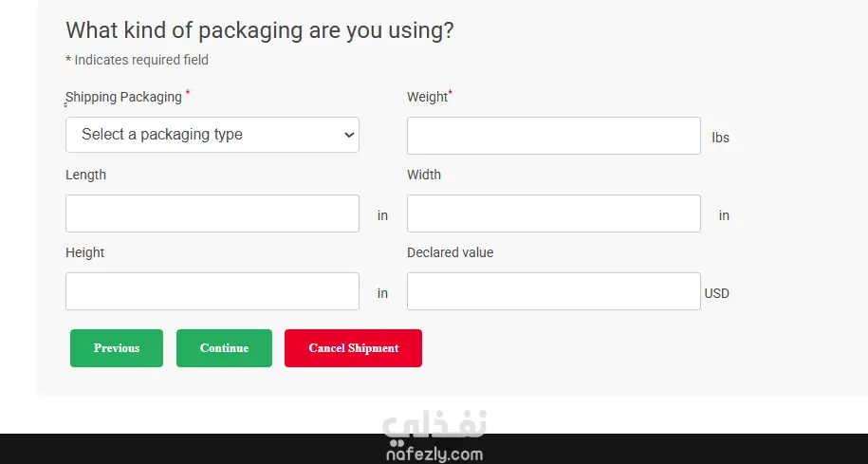Click the USD unit beside Declared value

pyautogui.click(x=716, y=293)
